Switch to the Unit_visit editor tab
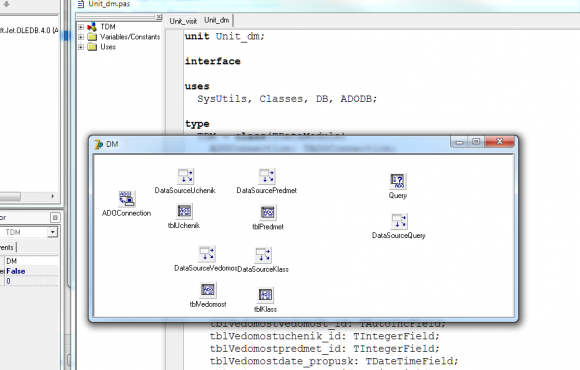The height and width of the screenshot is (370, 580). coord(183,21)
